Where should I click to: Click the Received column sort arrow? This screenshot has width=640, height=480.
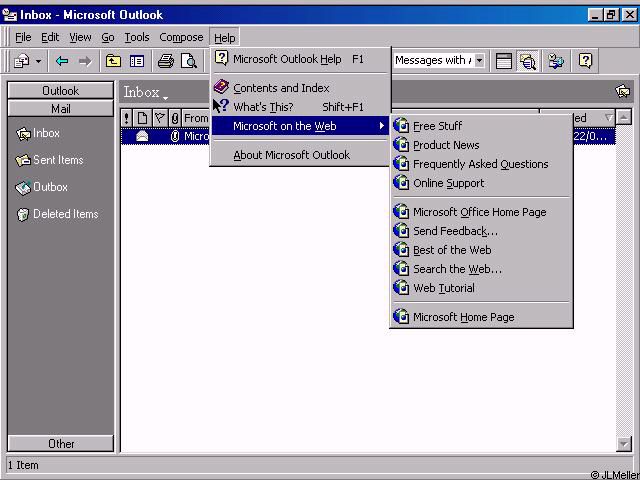click(609, 118)
